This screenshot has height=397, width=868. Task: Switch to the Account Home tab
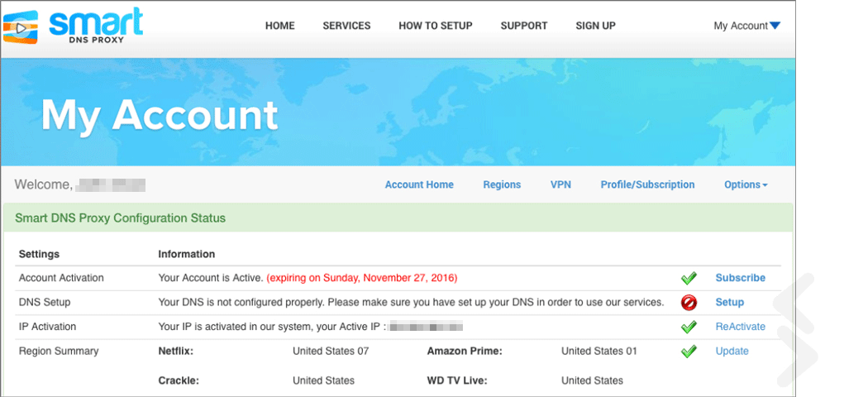[419, 185]
